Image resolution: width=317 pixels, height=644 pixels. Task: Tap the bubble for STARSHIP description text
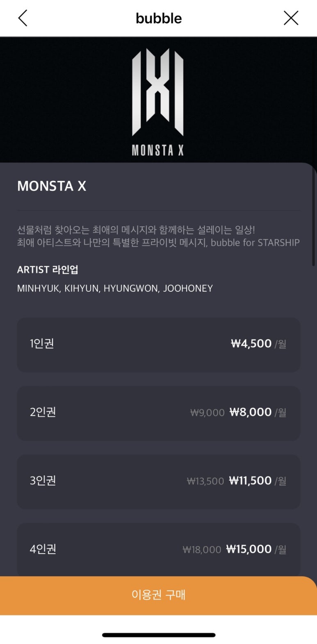pos(158,236)
